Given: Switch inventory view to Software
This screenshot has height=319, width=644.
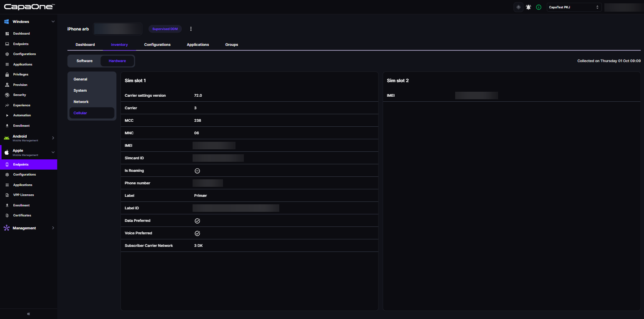Looking at the screenshot, I should (85, 61).
